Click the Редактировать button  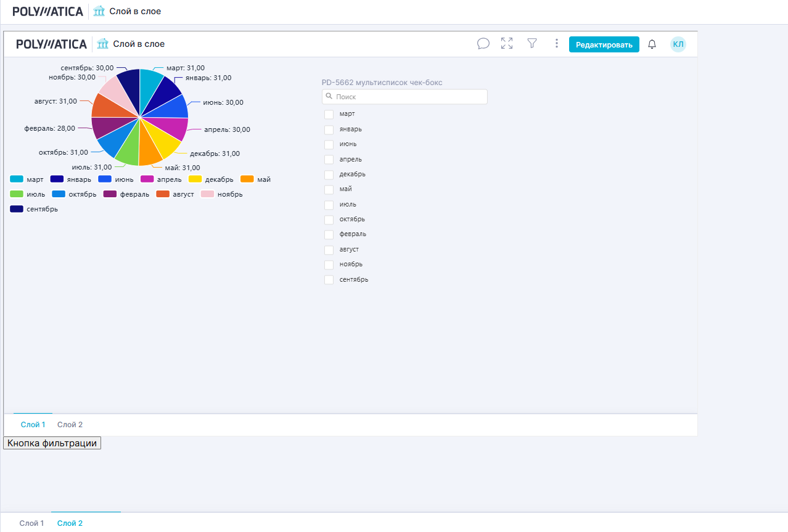tap(604, 44)
